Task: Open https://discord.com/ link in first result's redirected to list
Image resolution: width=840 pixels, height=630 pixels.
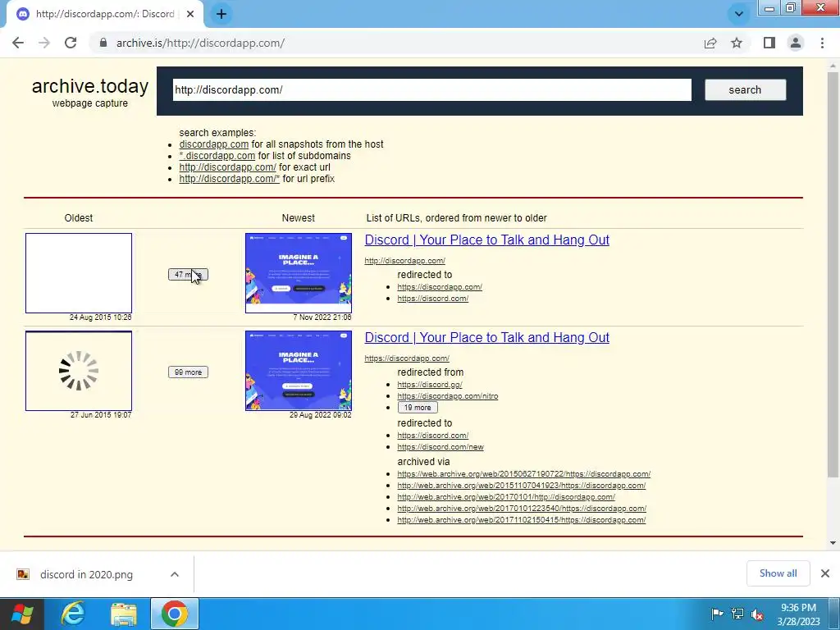Action: (x=433, y=299)
